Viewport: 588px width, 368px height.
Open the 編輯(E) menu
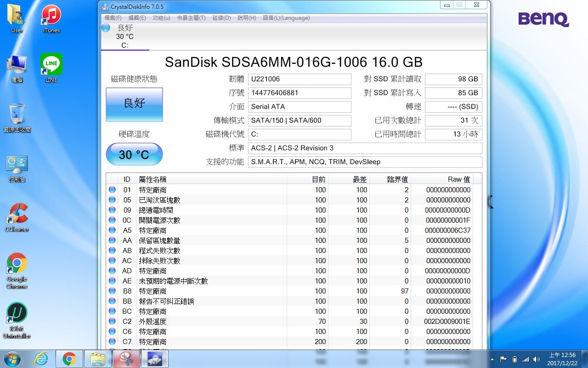(x=137, y=18)
